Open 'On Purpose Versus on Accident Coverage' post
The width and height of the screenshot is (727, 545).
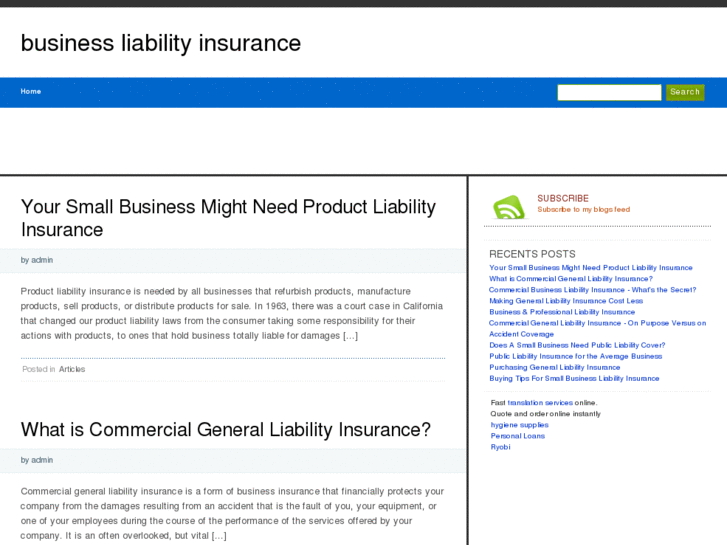coord(597,323)
